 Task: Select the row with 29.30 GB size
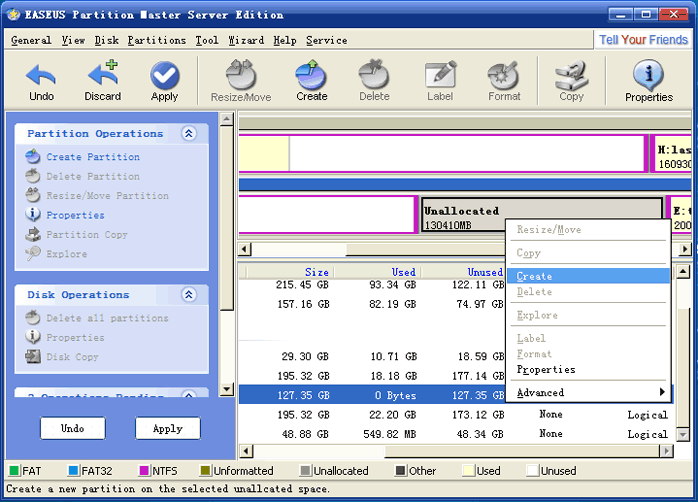coord(372,356)
